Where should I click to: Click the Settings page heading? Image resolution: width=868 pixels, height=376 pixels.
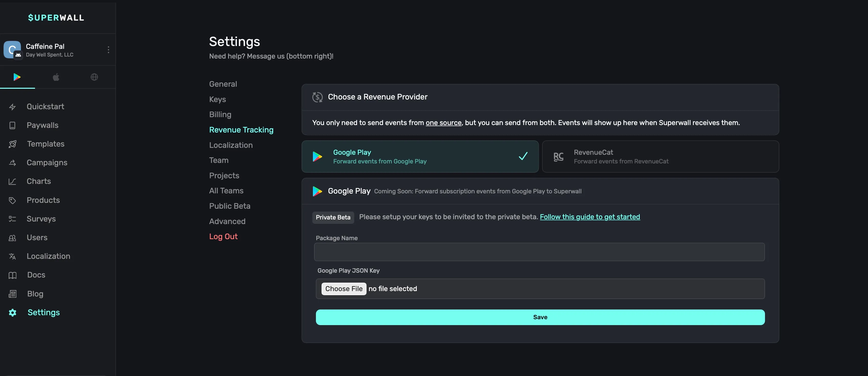click(x=235, y=41)
